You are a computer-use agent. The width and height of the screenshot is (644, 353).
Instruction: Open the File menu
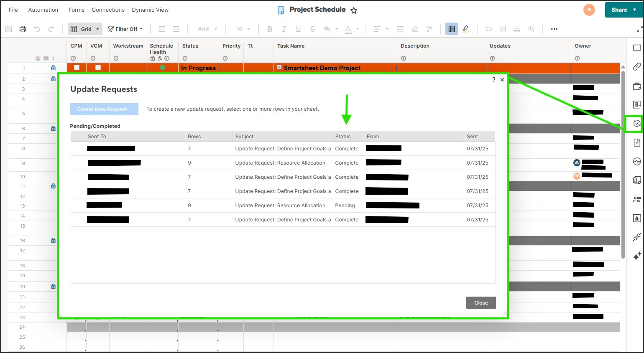pyautogui.click(x=13, y=10)
